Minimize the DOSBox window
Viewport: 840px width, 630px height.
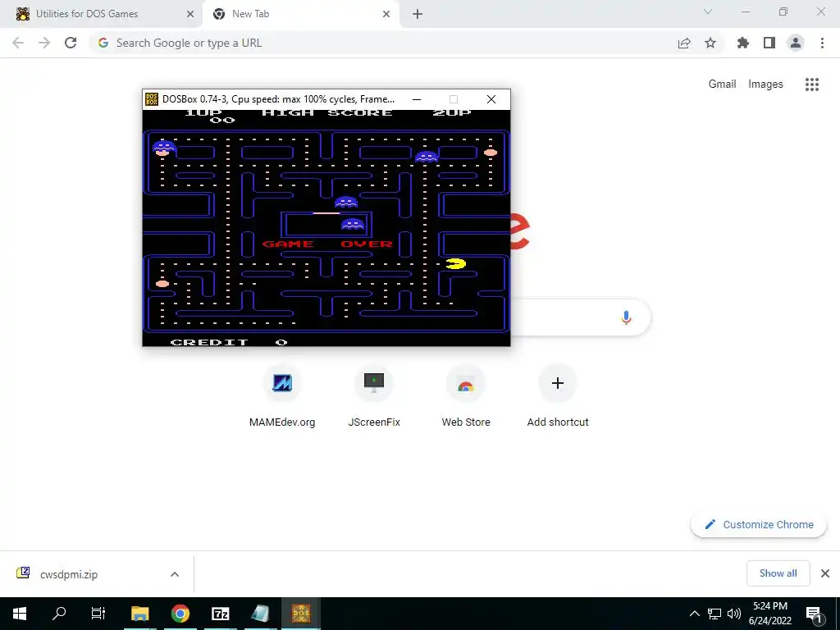click(x=416, y=99)
